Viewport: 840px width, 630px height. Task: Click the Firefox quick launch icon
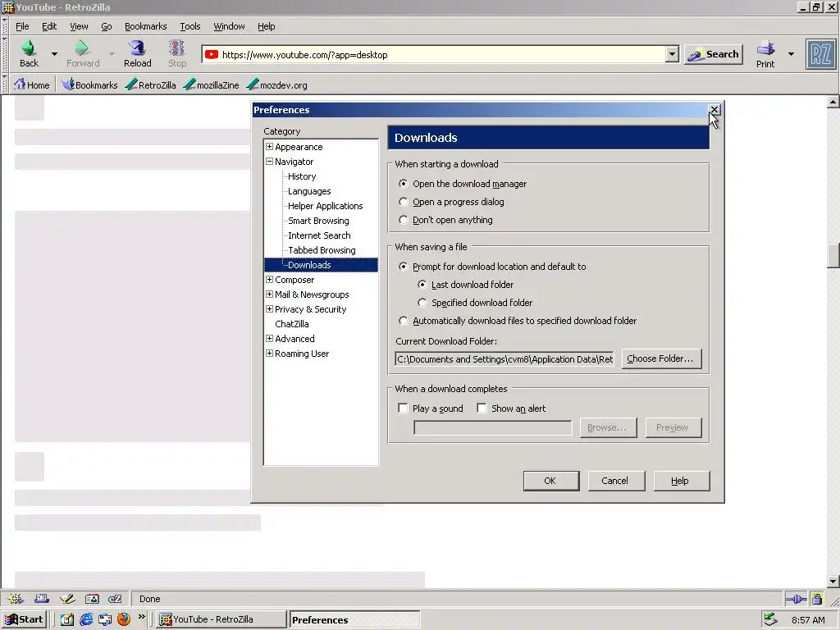click(124, 619)
